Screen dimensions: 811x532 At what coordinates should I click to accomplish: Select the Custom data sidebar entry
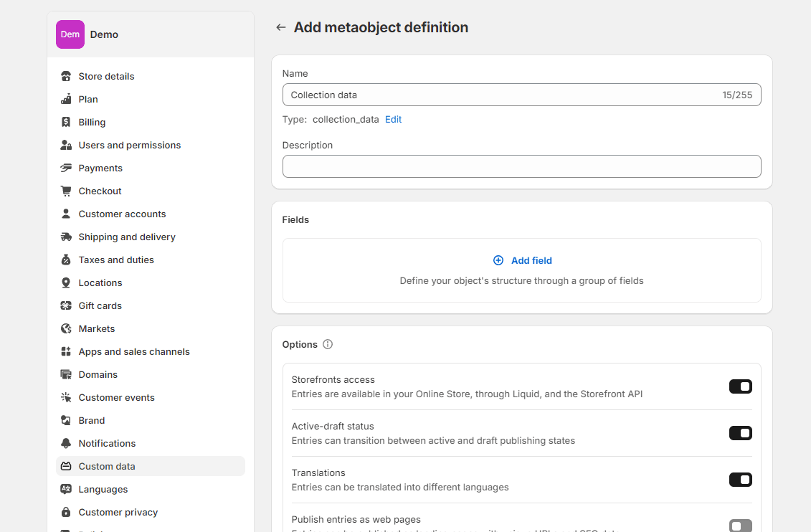pyautogui.click(x=106, y=466)
